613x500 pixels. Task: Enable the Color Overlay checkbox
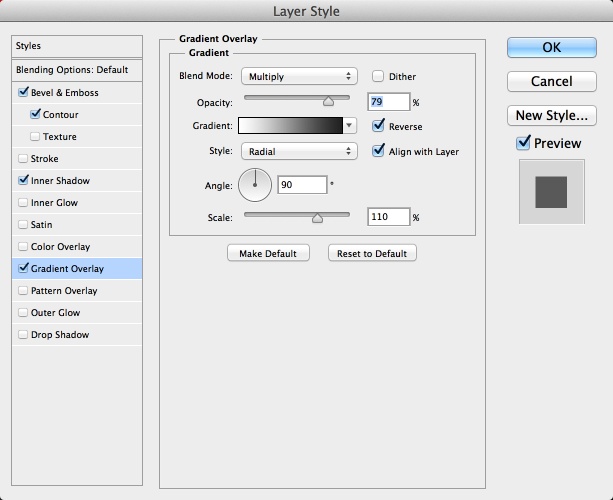pos(23,246)
